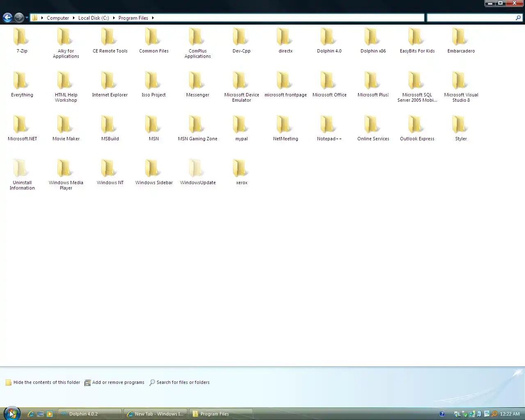Navigate to Local Disk (C:) breadcrumb
This screenshot has width=525, height=420.
point(94,18)
